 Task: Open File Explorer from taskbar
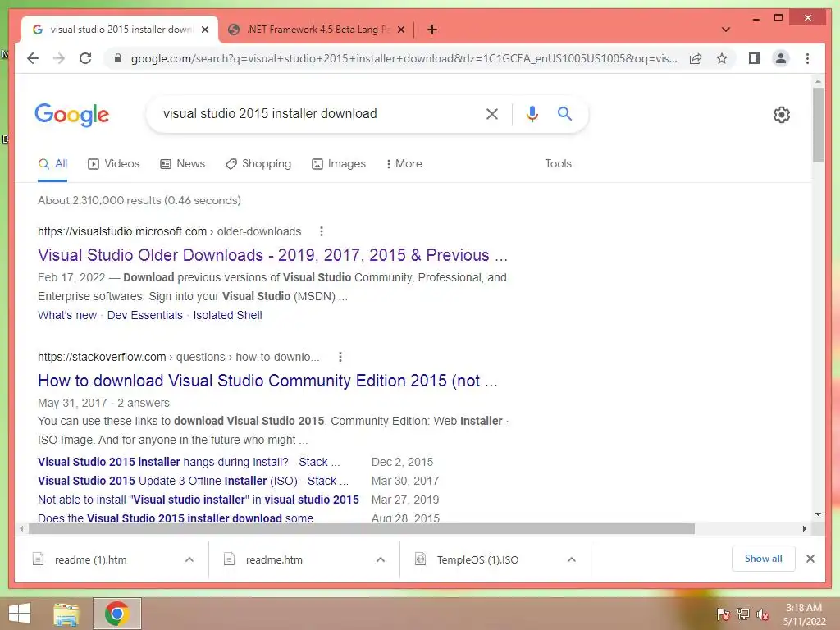tap(66, 614)
